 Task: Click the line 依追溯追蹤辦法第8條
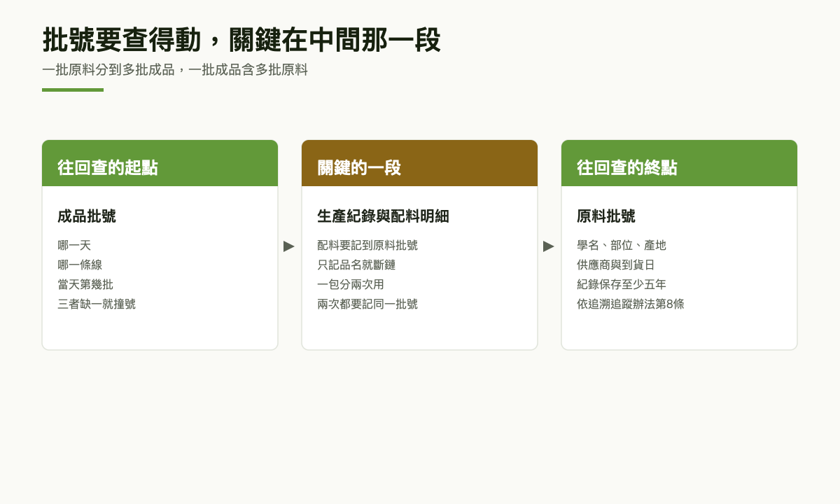631,304
